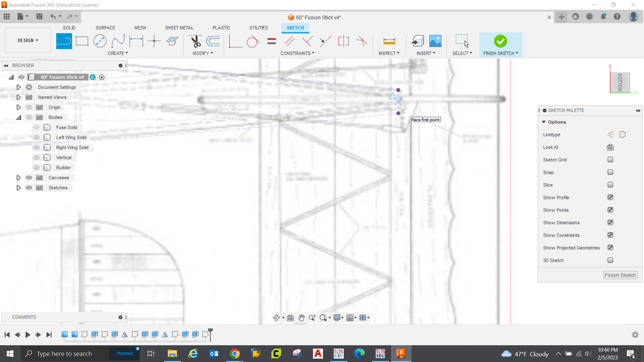Click the Look At icon in Sketch Palette
Viewport: 644px width, 362px height.
click(x=610, y=147)
